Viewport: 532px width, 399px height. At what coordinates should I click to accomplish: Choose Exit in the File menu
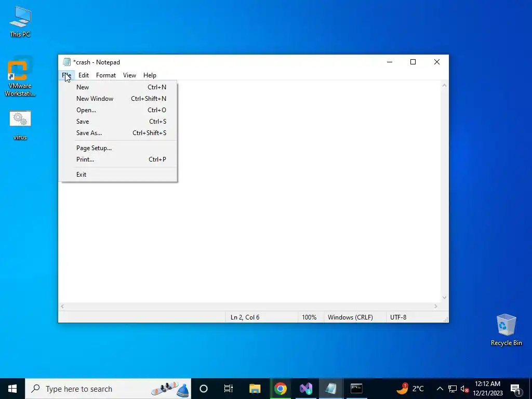point(118,175)
